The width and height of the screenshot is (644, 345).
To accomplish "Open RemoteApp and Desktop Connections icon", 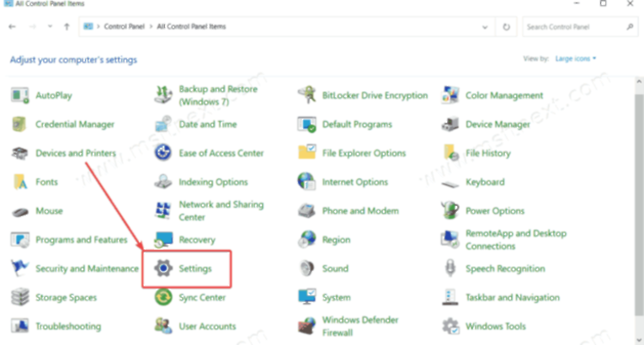I will 450,240.
